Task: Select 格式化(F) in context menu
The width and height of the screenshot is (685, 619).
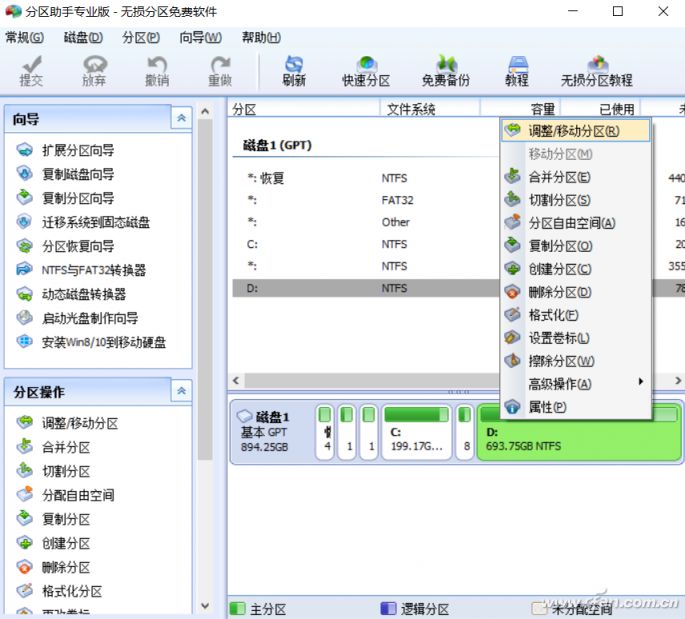Action: pos(575,315)
